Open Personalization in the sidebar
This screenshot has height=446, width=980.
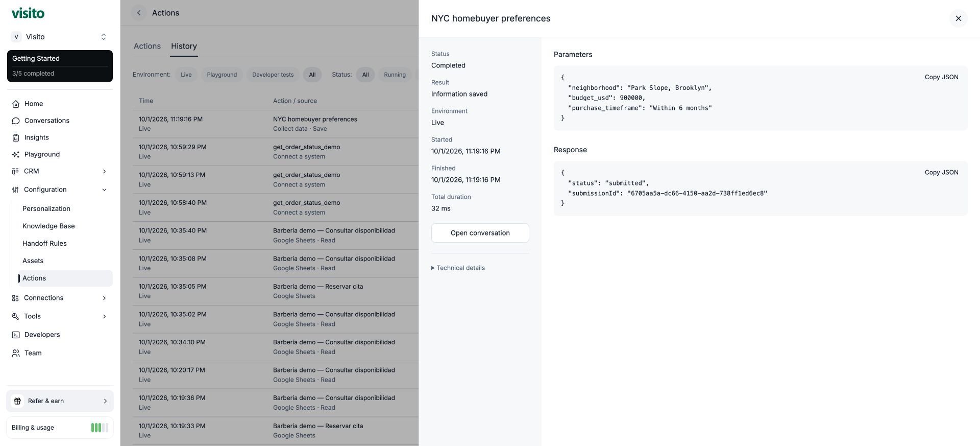click(65, 209)
